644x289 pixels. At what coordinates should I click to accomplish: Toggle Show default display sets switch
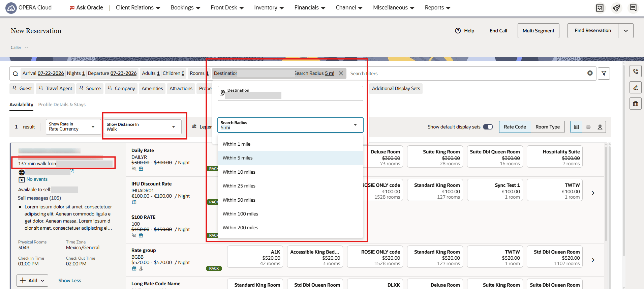(488, 127)
